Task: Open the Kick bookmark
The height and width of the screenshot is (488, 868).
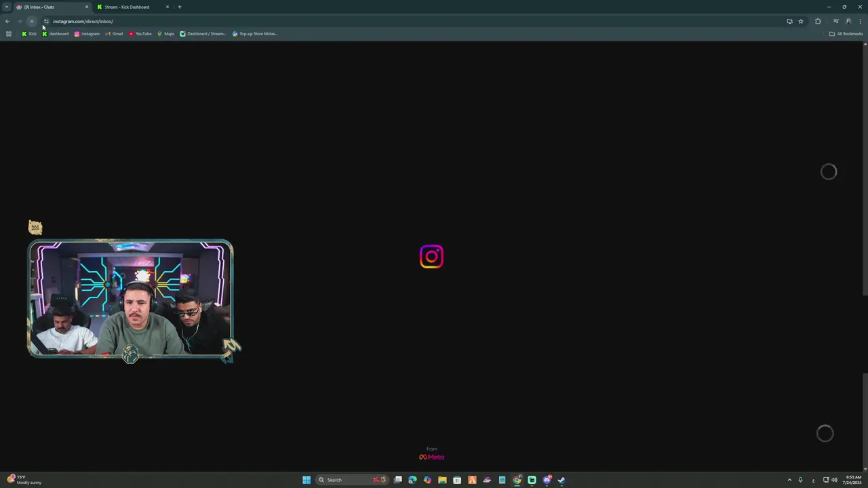Action: [x=29, y=34]
